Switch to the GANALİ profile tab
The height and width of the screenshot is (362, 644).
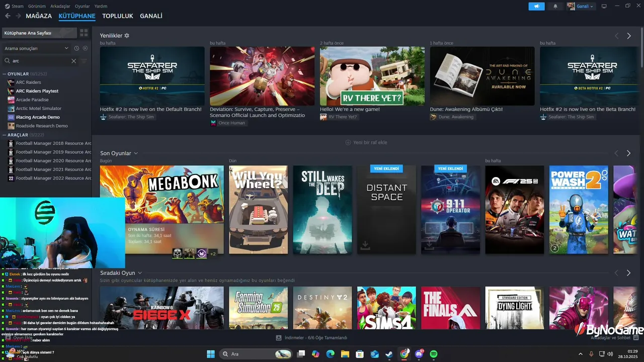(x=151, y=16)
